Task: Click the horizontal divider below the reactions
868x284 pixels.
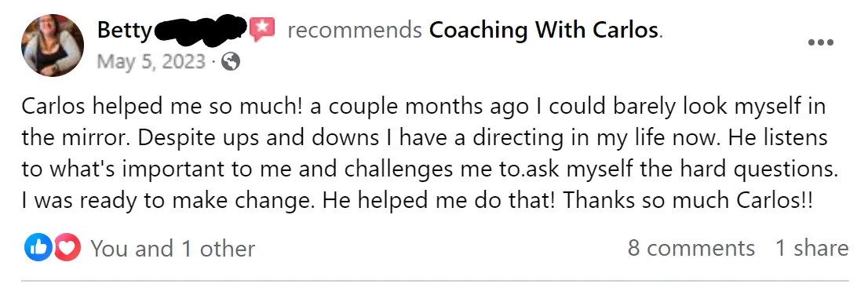Action: 435,281
